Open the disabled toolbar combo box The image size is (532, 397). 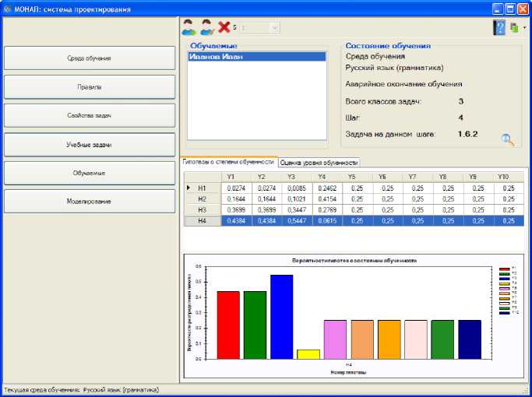[259, 27]
